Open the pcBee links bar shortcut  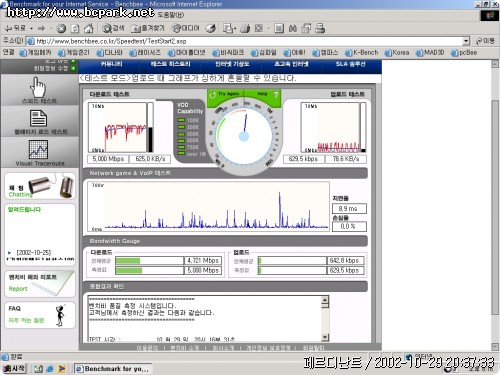click(x=464, y=53)
